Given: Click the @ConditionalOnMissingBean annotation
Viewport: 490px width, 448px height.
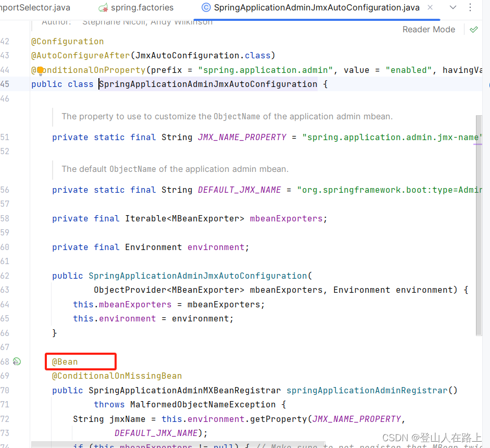Looking at the screenshot, I should pyautogui.click(x=117, y=376).
